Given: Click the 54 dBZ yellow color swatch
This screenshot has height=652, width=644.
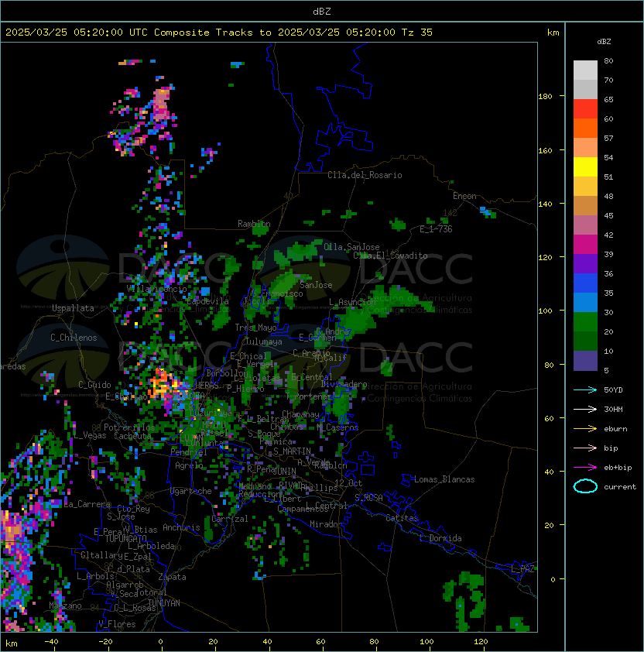Looking at the screenshot, I should (585, 167).
